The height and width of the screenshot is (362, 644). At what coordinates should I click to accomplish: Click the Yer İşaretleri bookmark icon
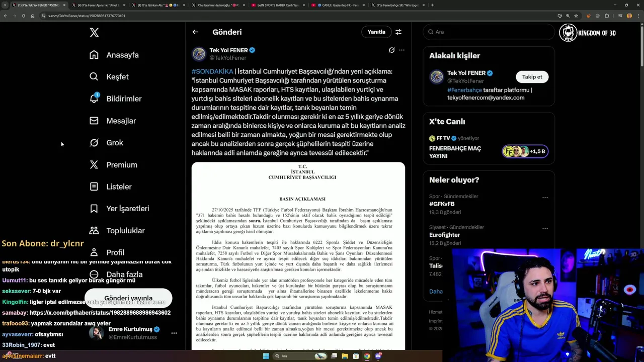94,209
